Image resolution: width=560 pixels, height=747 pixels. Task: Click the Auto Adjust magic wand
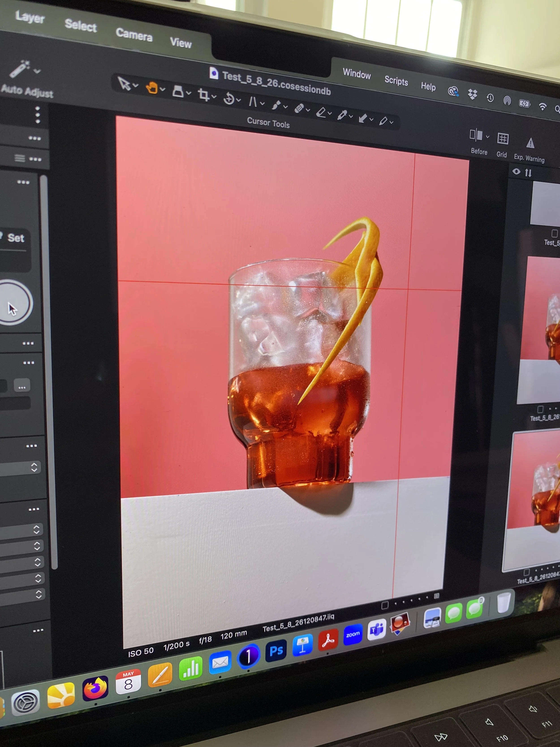click(19, 69)
